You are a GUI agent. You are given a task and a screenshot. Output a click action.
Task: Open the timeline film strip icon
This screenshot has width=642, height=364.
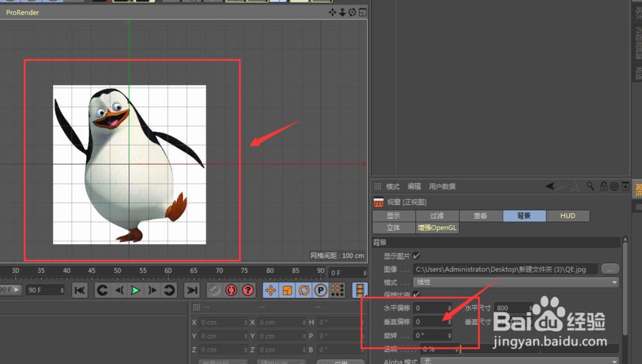(x=360, y=290)
